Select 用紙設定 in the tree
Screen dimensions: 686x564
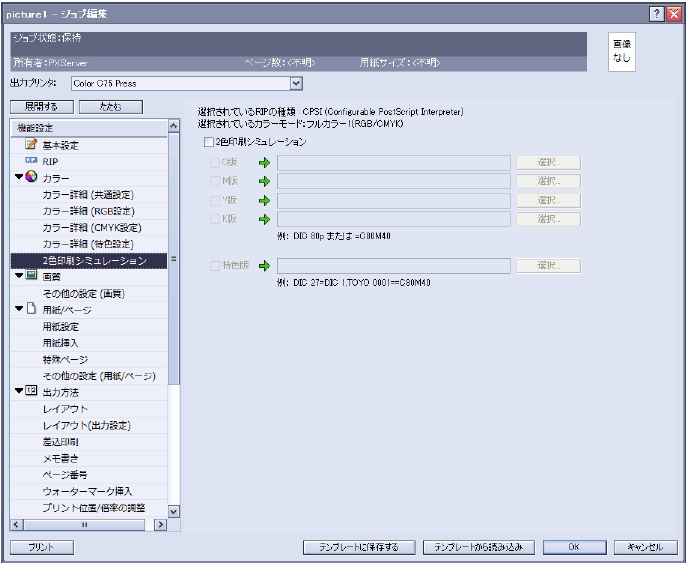(61, 326)
